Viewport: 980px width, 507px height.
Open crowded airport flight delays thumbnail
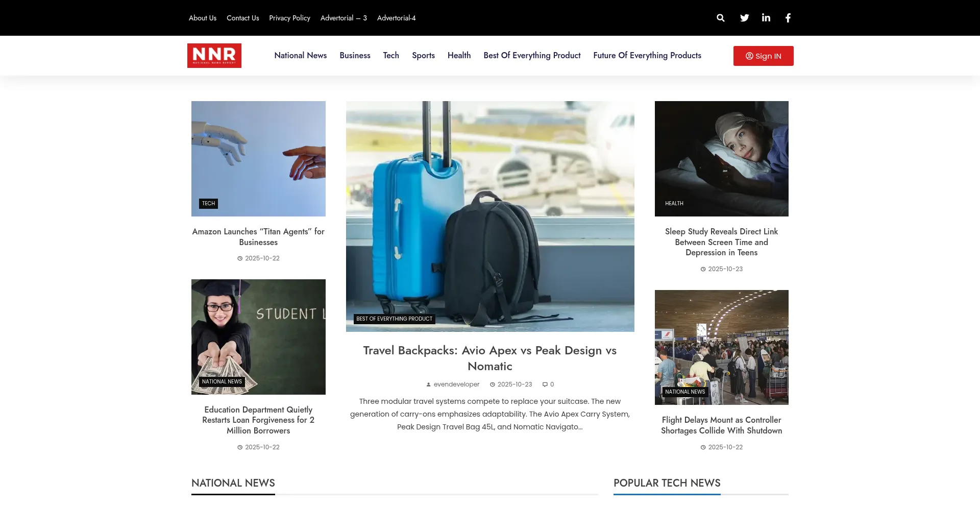[722, 348]
